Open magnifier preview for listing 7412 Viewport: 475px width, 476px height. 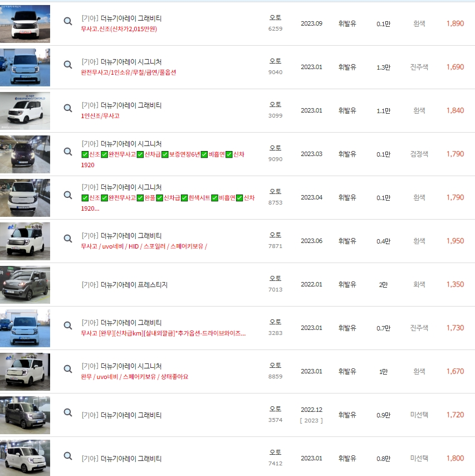67,456
